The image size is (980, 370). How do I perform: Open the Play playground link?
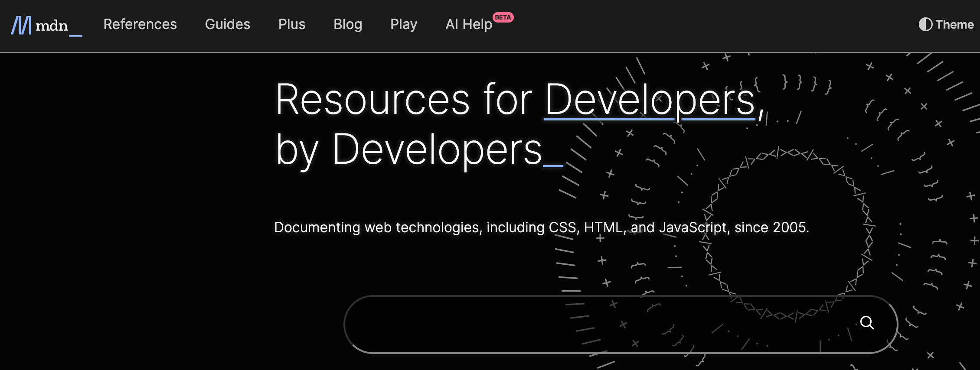tap(404, 25)
